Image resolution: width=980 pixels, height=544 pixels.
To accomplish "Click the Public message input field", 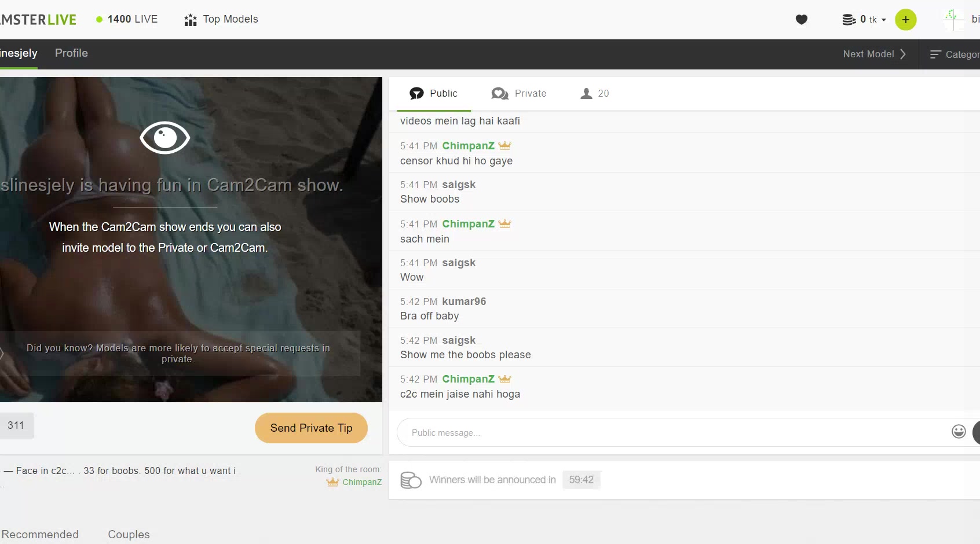I will [x=672, y=433].
